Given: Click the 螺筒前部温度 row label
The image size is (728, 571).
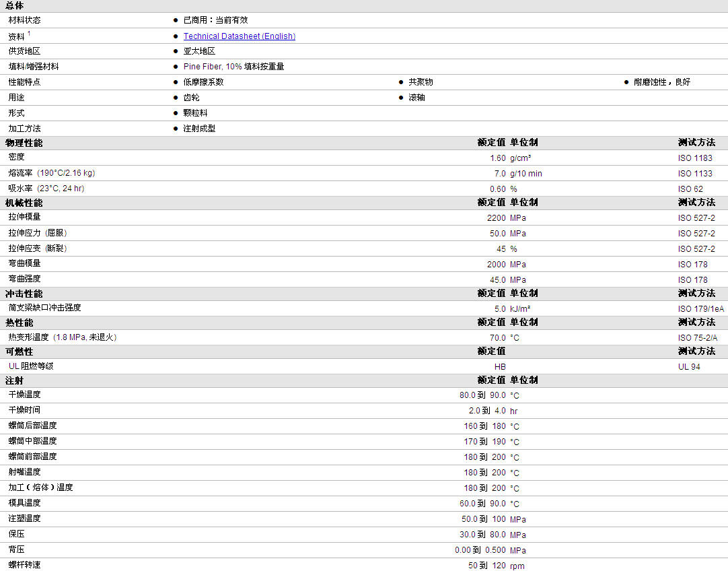Looking at the screenshot, I should pos(32,457).
